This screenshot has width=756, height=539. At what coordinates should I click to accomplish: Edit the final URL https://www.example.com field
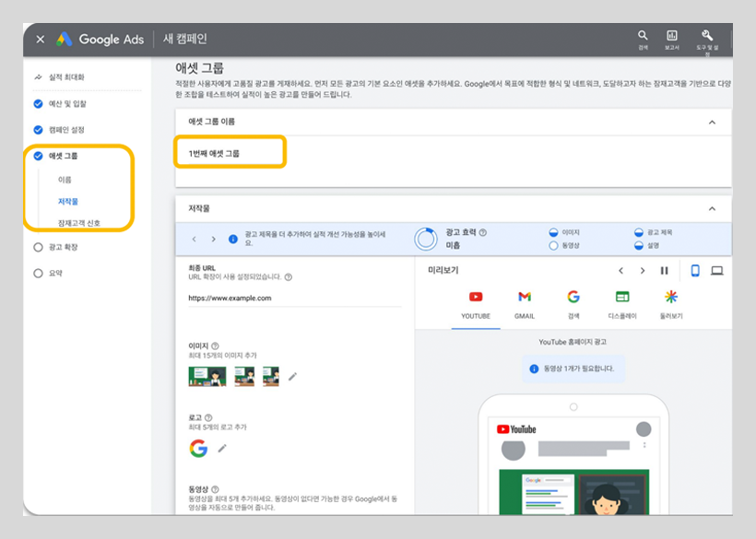(x=294, y=299)
